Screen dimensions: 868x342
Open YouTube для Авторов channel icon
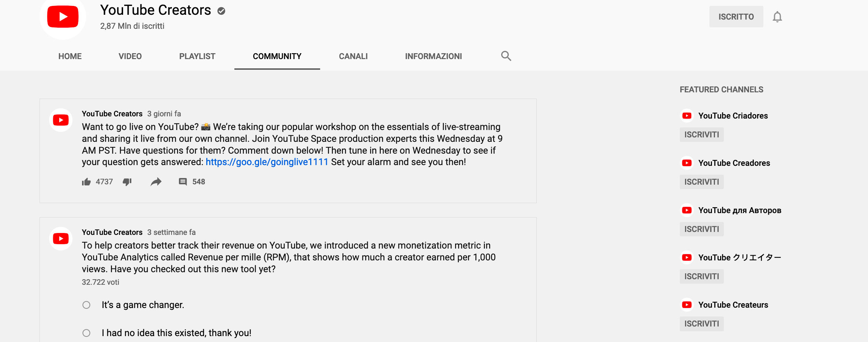point(687,210)
